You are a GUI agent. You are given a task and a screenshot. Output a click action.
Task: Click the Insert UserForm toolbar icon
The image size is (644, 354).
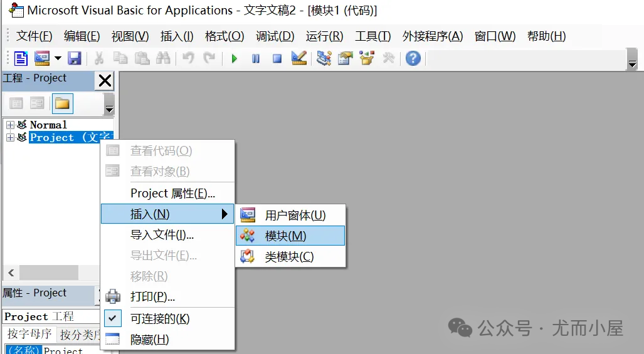(42, 59)
